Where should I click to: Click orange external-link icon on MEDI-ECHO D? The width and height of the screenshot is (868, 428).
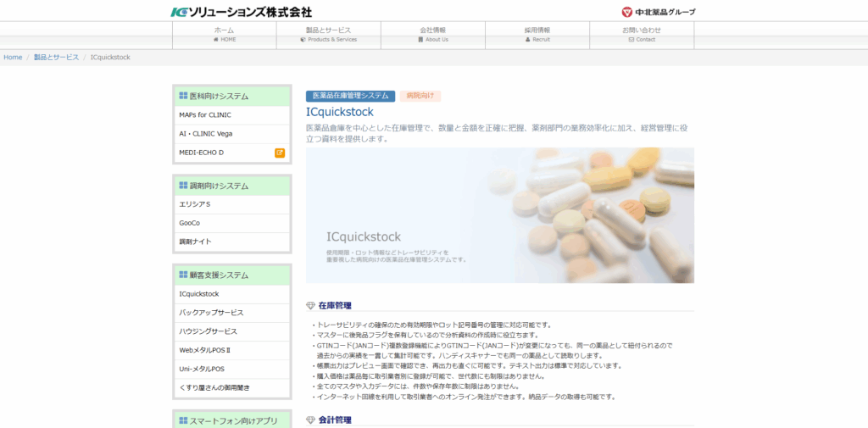click(280, 153)
